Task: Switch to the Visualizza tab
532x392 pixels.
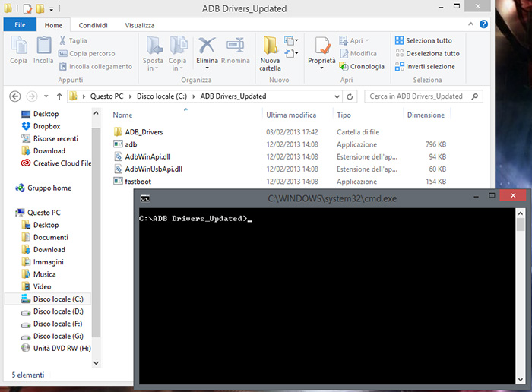Action: (x=139, y=25)
